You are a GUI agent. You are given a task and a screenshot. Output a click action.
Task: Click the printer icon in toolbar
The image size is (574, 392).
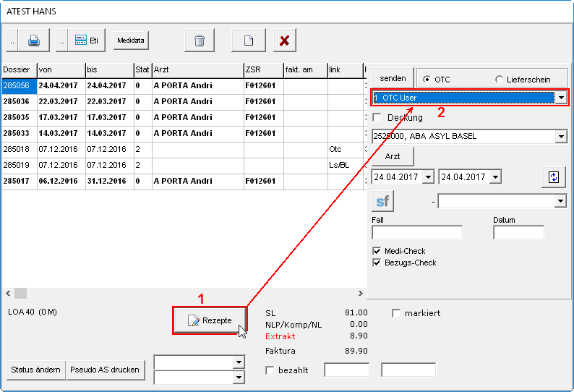pos(34,41)
